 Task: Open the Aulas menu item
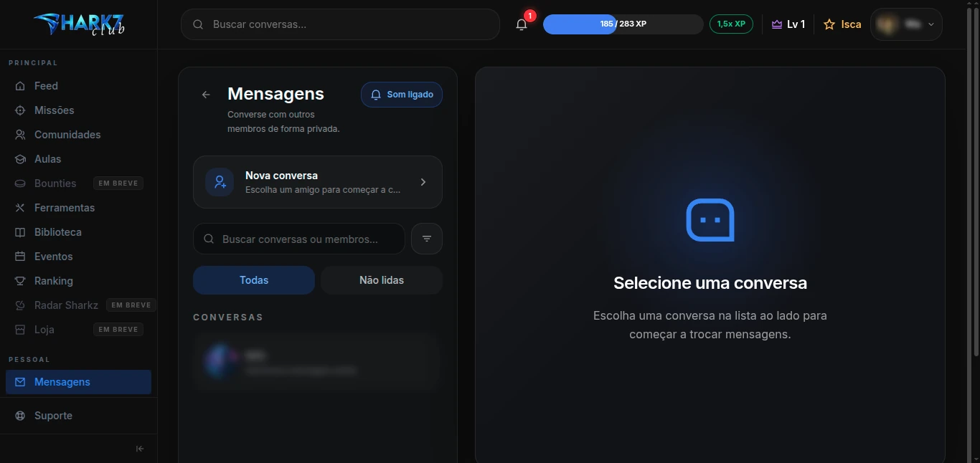click(78, 159)
